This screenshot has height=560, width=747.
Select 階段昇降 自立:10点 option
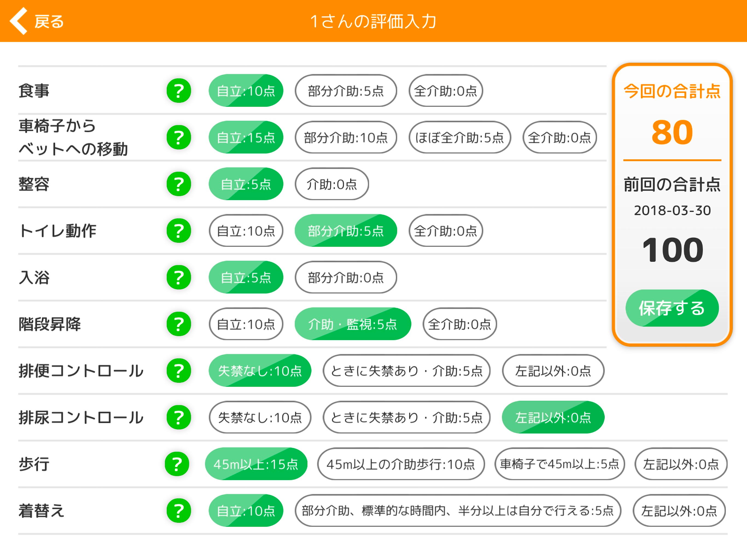tap(246, 323)
